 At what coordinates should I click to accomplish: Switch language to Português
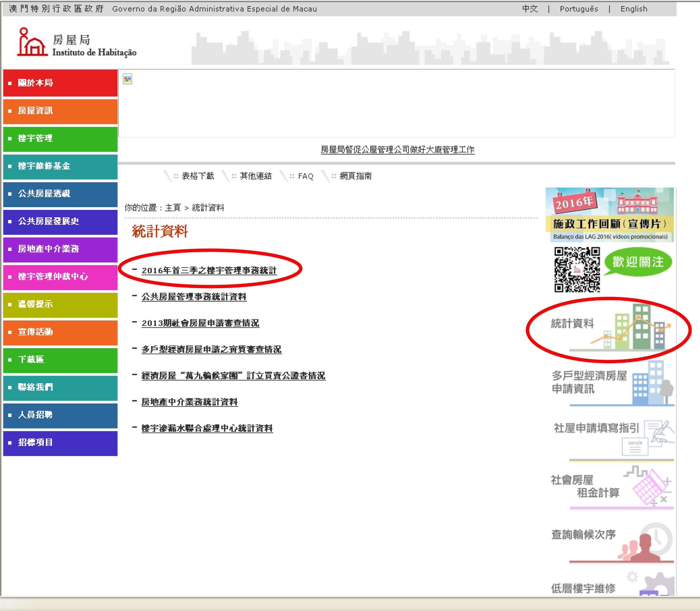coord(579,9)
